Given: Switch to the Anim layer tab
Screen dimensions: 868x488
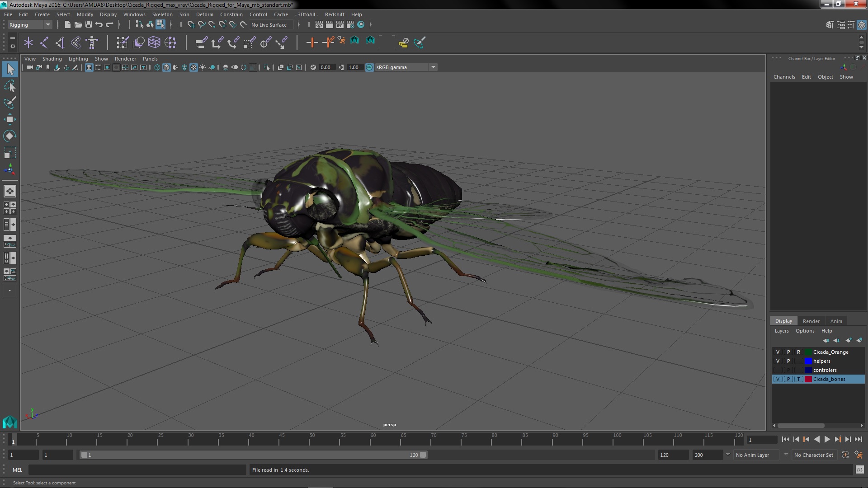Looking at the screenshot, I should (836, 321).
